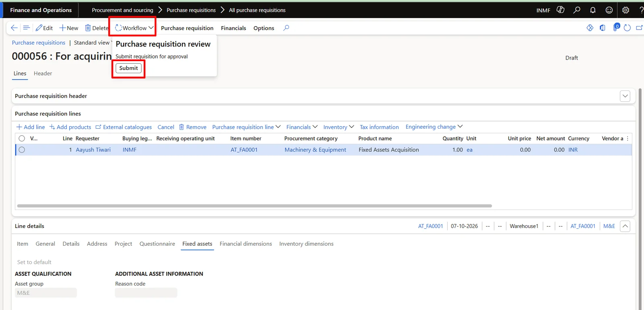Click the Submit button
The height and width of the screenshot is (310, 644).
[x=128, y=68]
